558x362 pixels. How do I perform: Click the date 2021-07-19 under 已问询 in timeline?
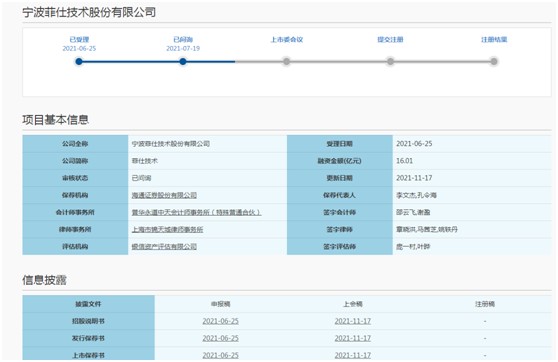pos(183,48)
